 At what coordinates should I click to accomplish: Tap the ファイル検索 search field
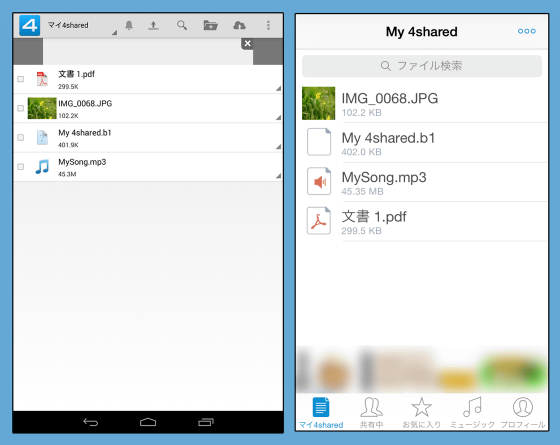pyautogui.click(x=422, y=66)
